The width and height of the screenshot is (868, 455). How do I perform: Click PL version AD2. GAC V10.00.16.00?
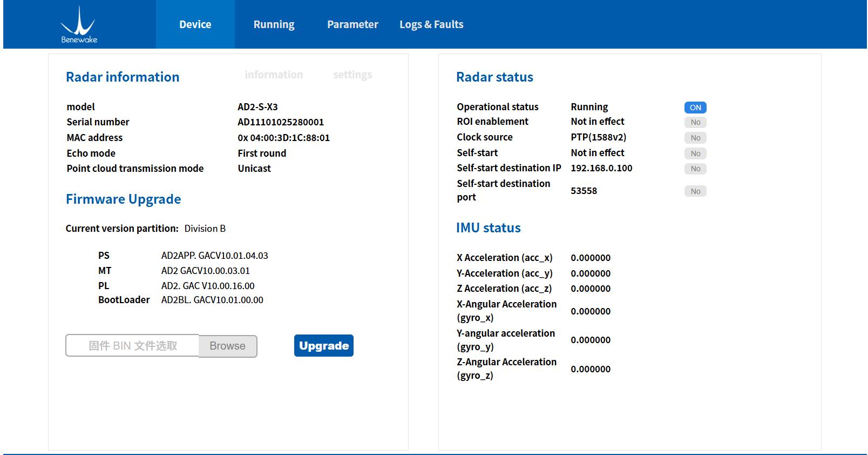208,286
